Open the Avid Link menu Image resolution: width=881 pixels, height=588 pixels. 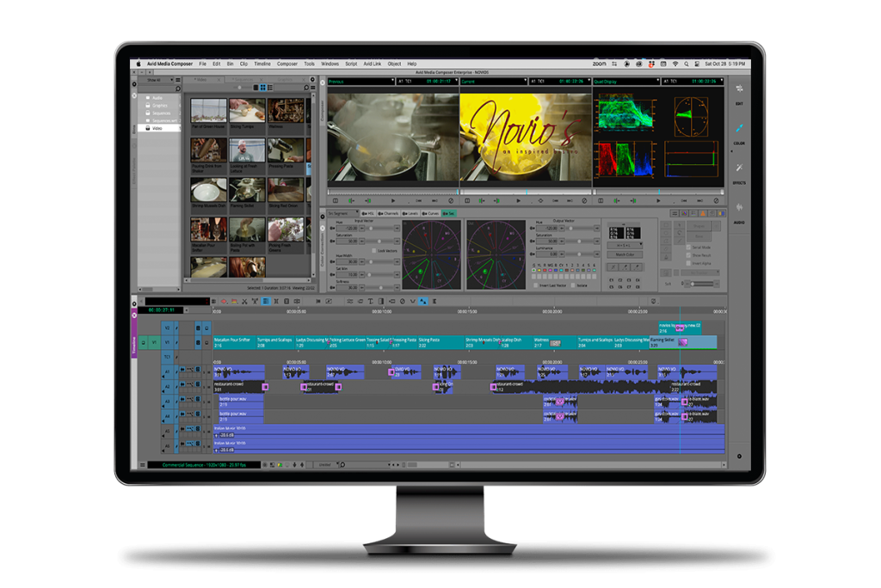[372, 64]
